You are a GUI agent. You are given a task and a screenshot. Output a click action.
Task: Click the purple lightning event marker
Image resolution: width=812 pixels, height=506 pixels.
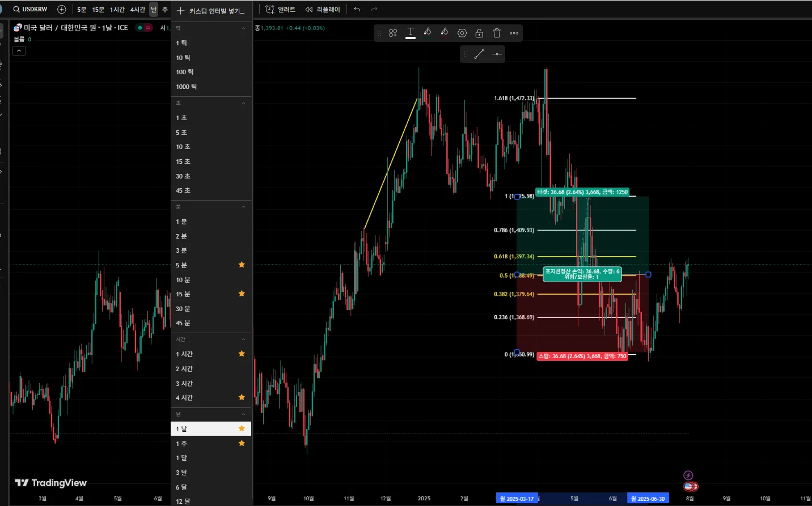click(x=688, y=475)
